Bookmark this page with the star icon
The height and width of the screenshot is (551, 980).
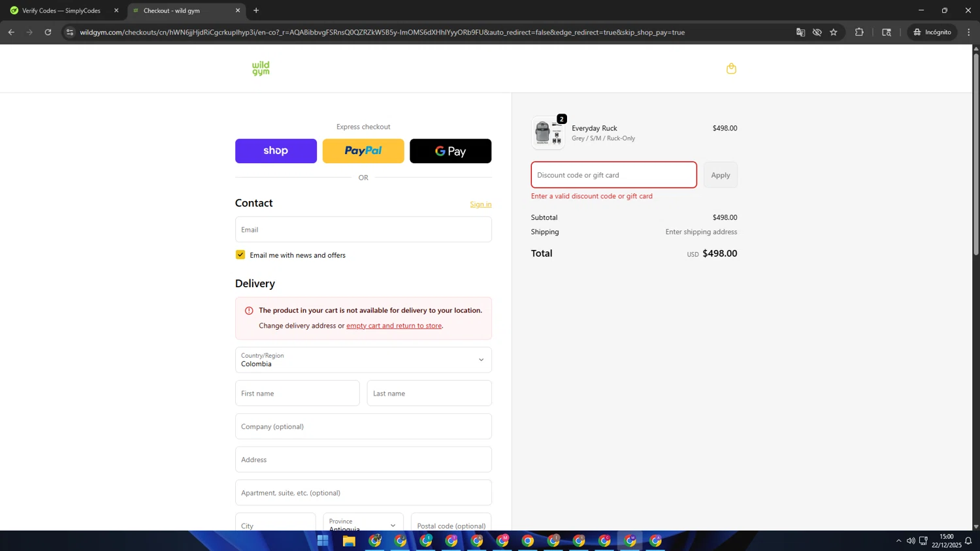pos(834,32)
